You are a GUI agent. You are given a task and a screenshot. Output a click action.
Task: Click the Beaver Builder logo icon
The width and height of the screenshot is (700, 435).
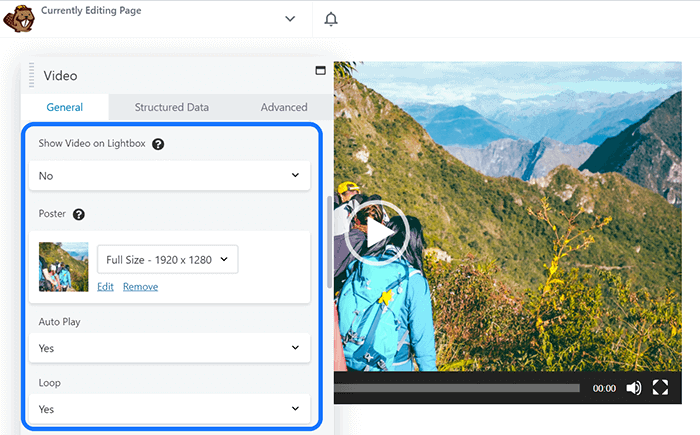coord(18,18)
